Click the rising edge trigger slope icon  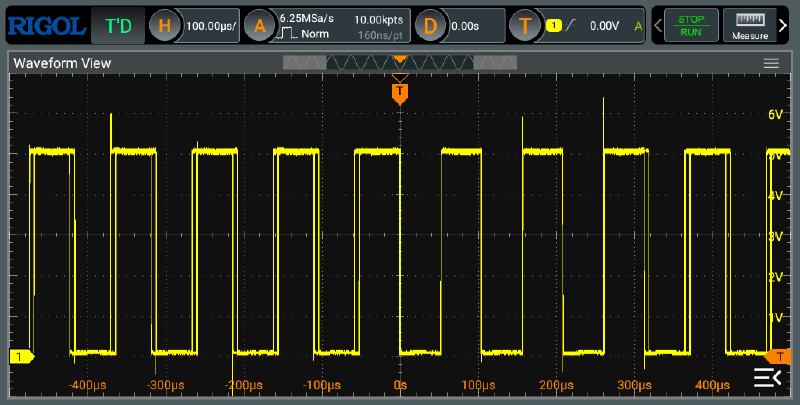coord(570,25)
